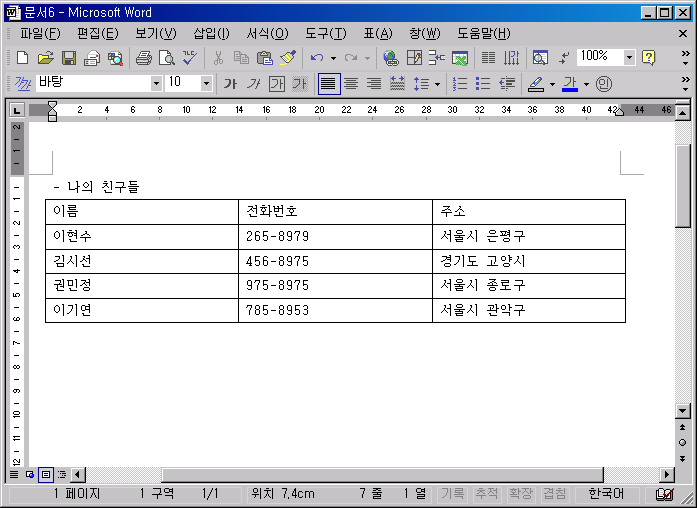
Task: Click cell containing 서울시 은평구
Action: 529,236
